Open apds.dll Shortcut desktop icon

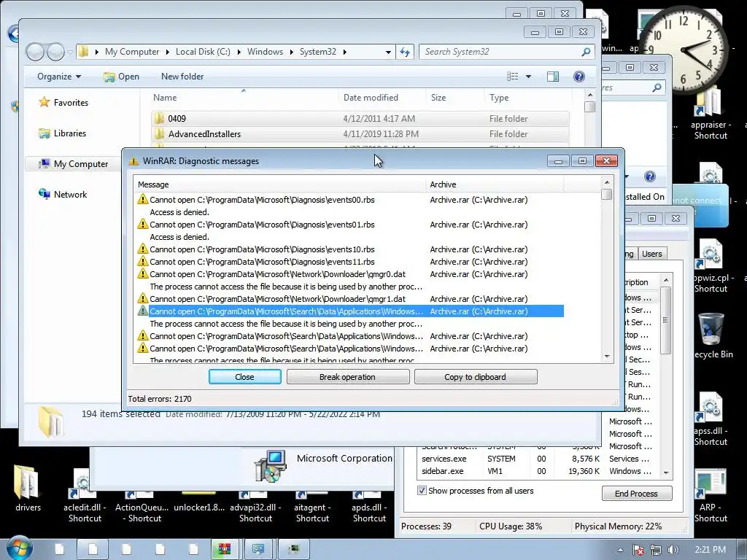[369, 507]
